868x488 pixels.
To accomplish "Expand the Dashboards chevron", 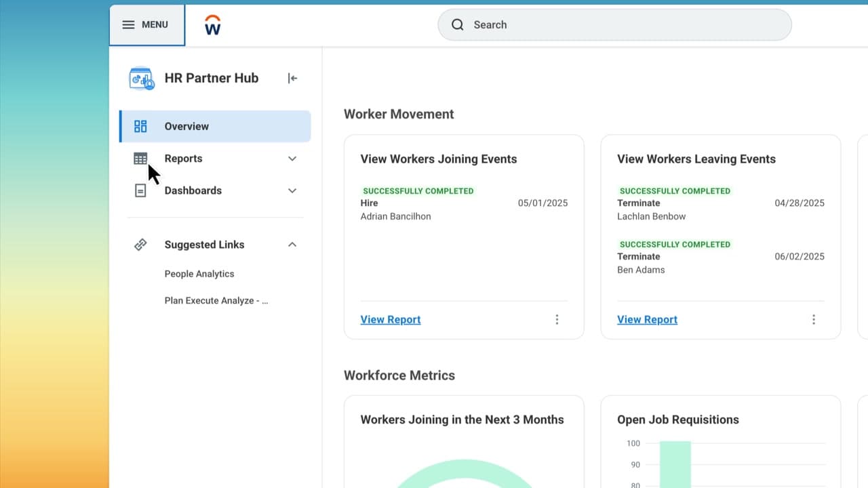I will [292, 190].
